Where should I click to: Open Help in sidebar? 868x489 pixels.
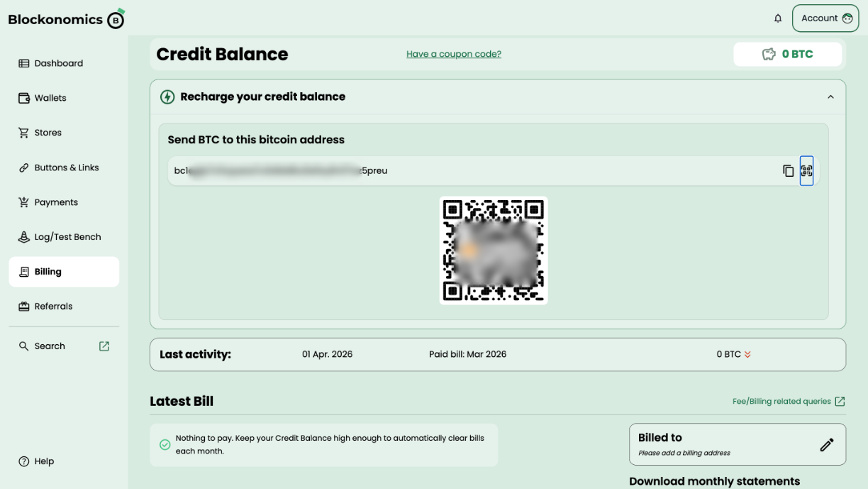click(x=36, y=461)
